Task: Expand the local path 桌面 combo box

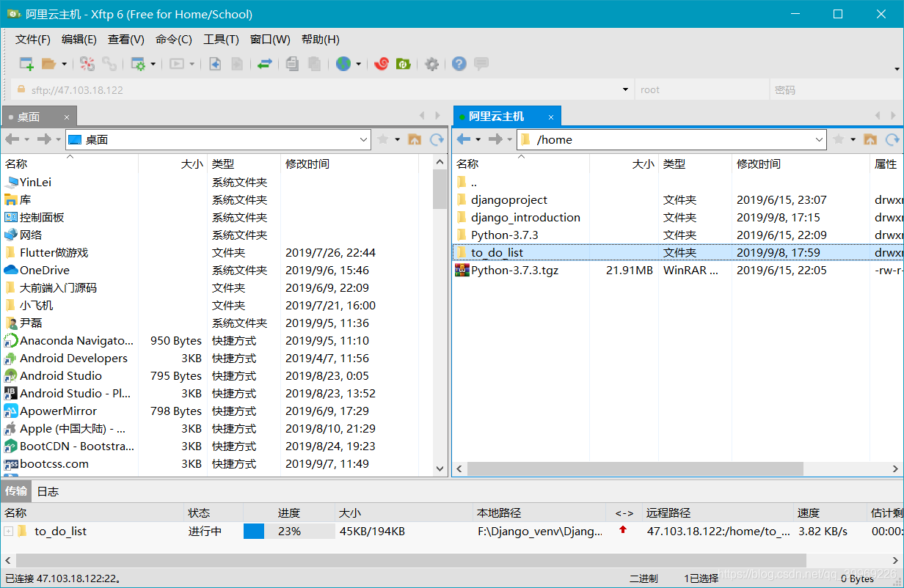Action: pyautogui.click(x=364, y=139)
